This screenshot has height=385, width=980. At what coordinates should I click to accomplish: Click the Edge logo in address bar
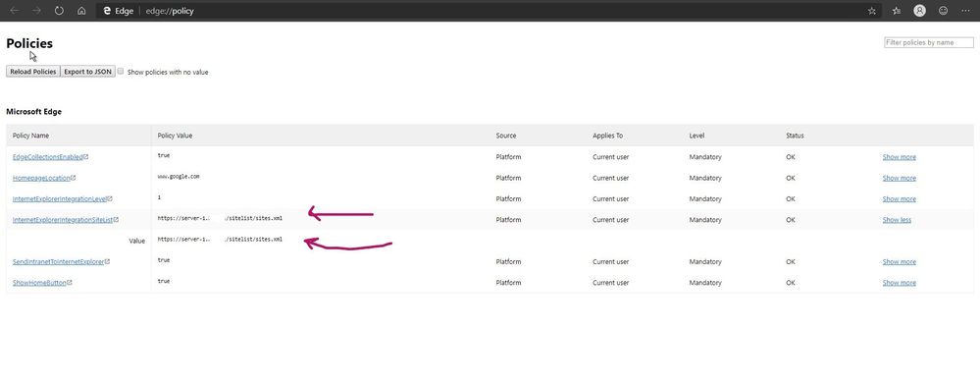coord(107,11)
